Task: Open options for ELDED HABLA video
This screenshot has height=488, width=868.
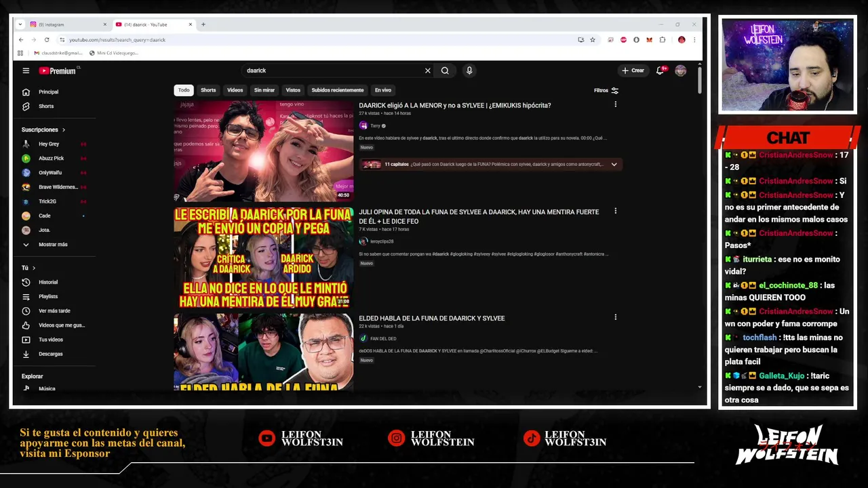Action: pyautogui.click(x=615, y=317)
